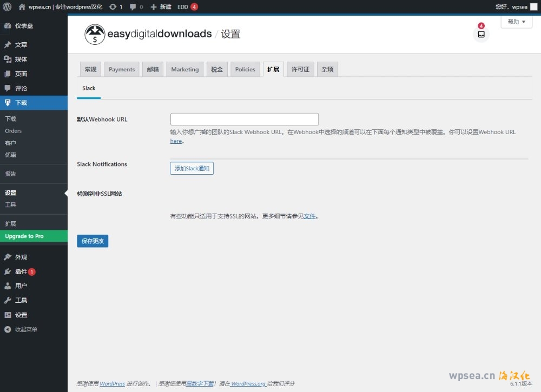Open the 仪表盘 dashboard menu
This screenshot has height=392, width=541.
(x=24, y=26)
